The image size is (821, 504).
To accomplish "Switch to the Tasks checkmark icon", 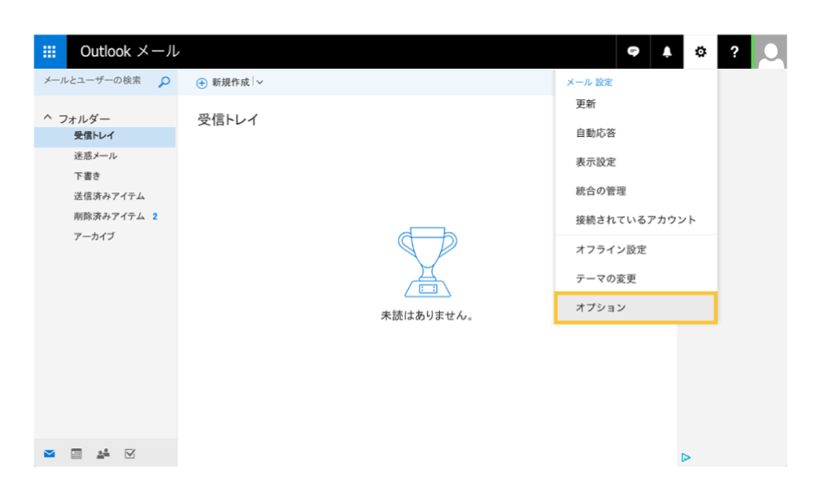I will point(129,454).
